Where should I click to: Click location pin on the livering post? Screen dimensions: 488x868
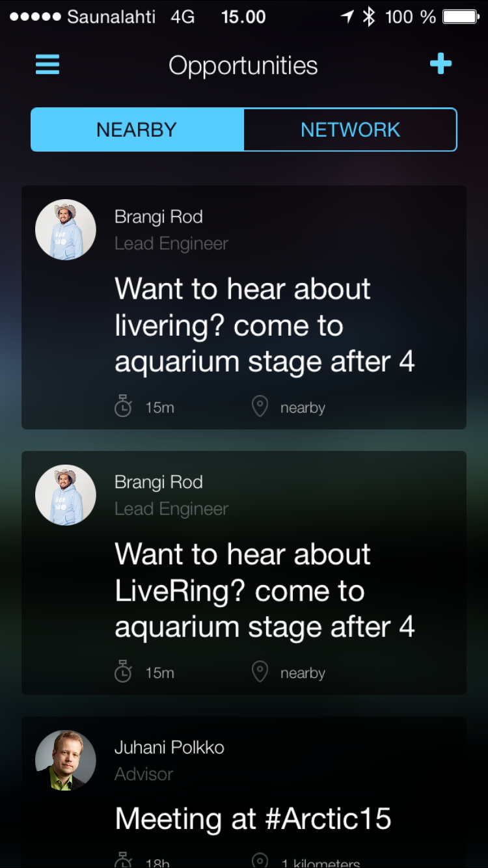[260, 407]
